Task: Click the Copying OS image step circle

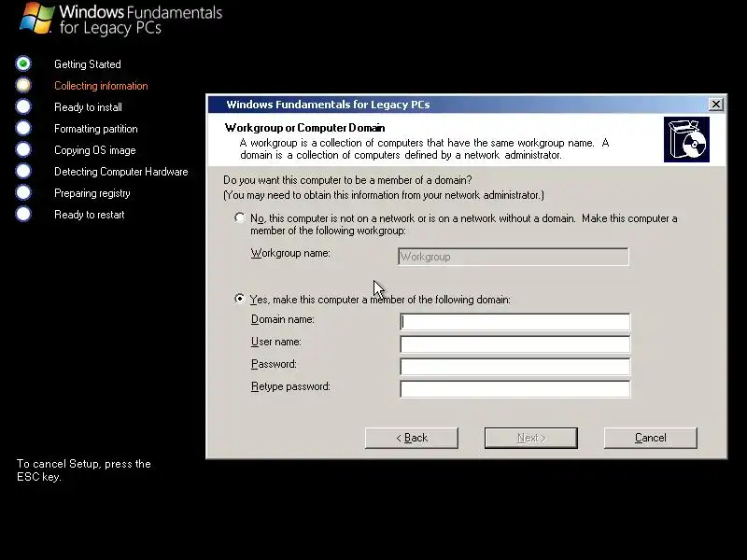Action: coord(23,149)
